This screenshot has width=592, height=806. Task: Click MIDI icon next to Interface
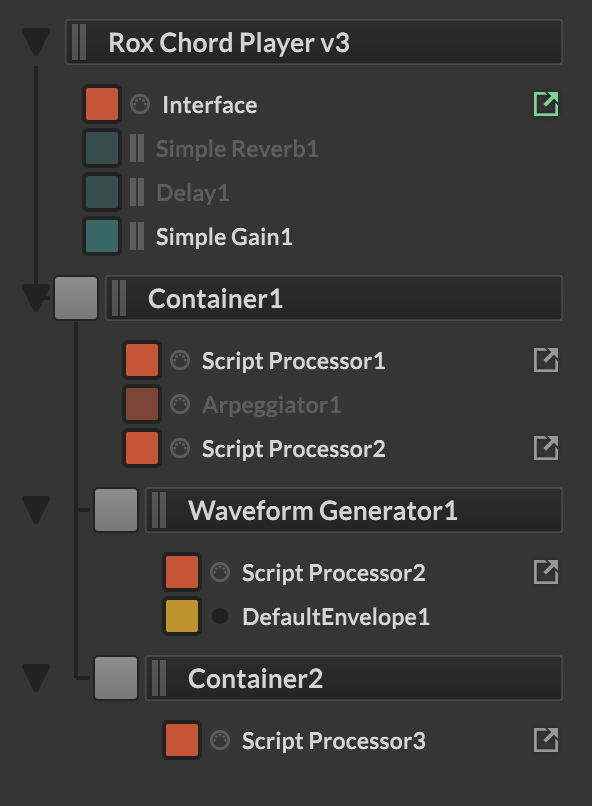pos(140,104)
